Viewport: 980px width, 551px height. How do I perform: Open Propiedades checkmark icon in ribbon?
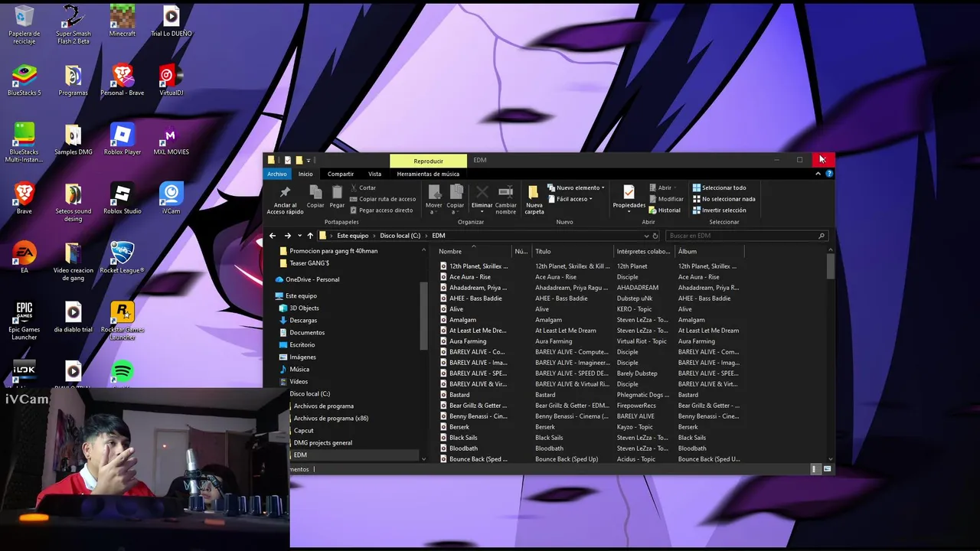coord(629,191)
